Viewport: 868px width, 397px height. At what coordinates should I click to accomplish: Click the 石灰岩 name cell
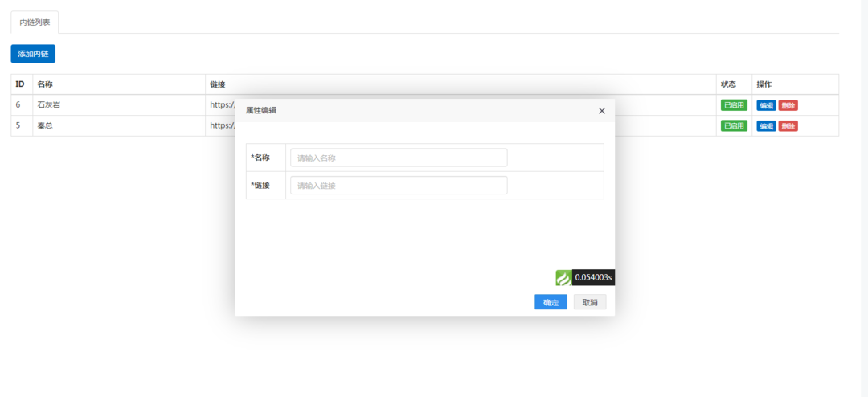[x=48, y=105]
